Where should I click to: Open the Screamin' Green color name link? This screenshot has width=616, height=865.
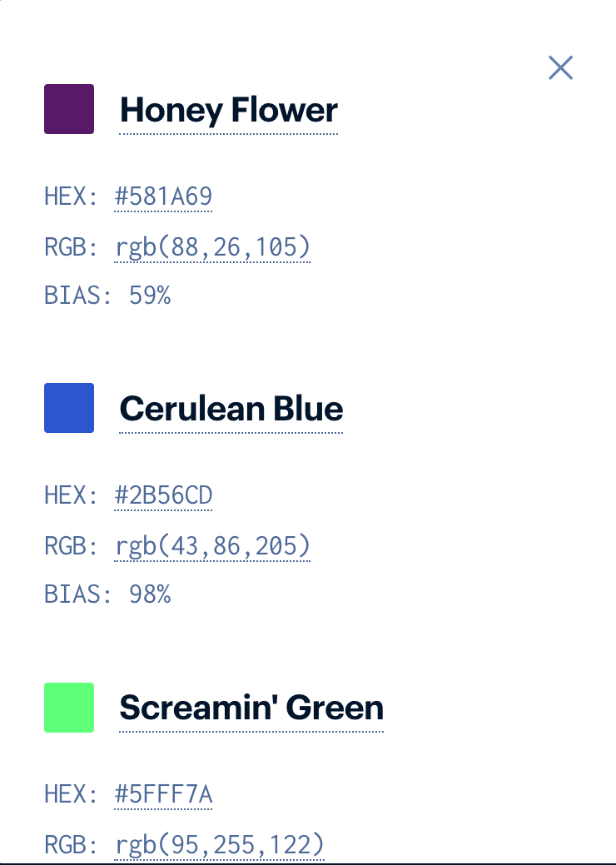pos(251,708)
